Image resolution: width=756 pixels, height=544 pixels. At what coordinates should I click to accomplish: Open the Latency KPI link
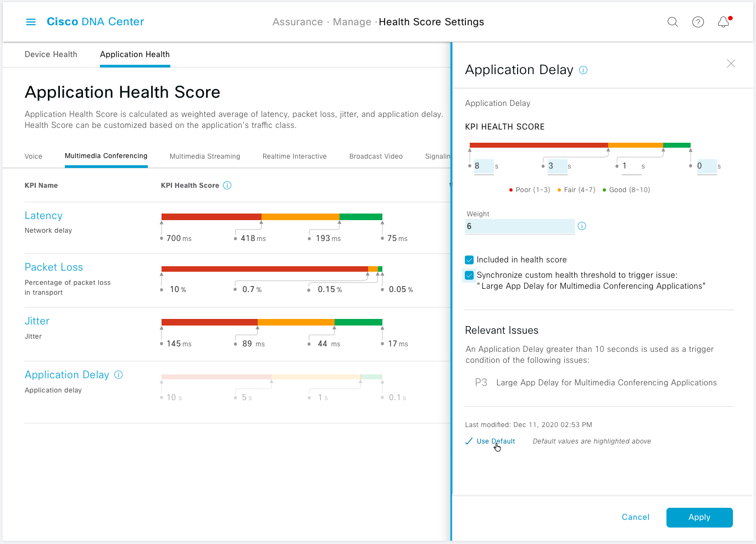click(43, 216)
